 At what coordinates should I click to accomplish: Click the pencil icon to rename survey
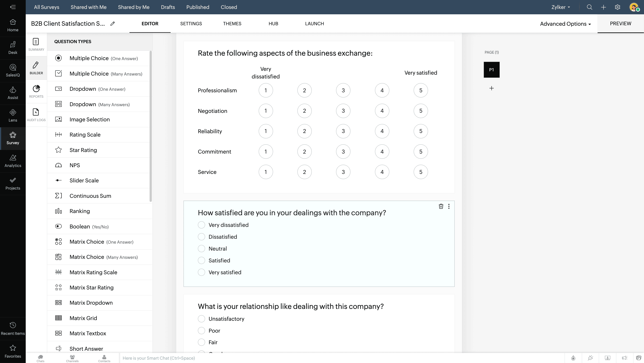click(x=112, y=23)
